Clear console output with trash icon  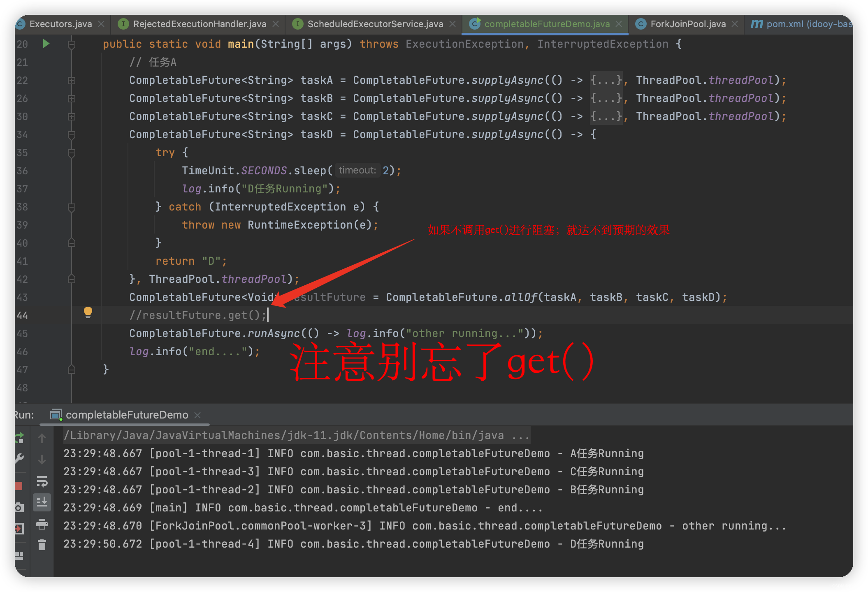click(42, 545)
